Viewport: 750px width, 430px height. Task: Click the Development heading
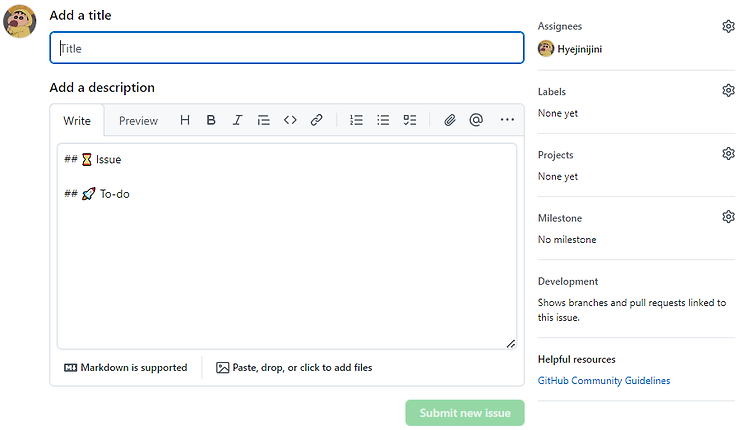(x=568, y=281)
